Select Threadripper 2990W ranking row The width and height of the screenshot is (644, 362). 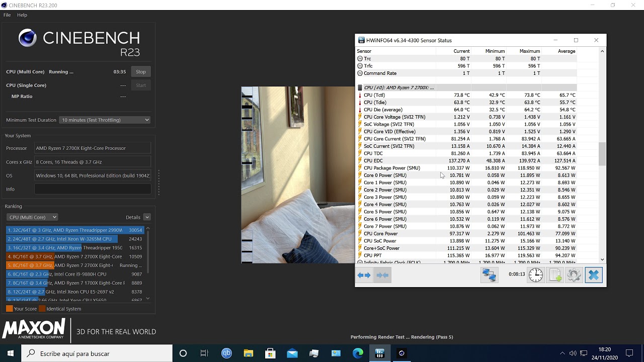pos(75,230)
